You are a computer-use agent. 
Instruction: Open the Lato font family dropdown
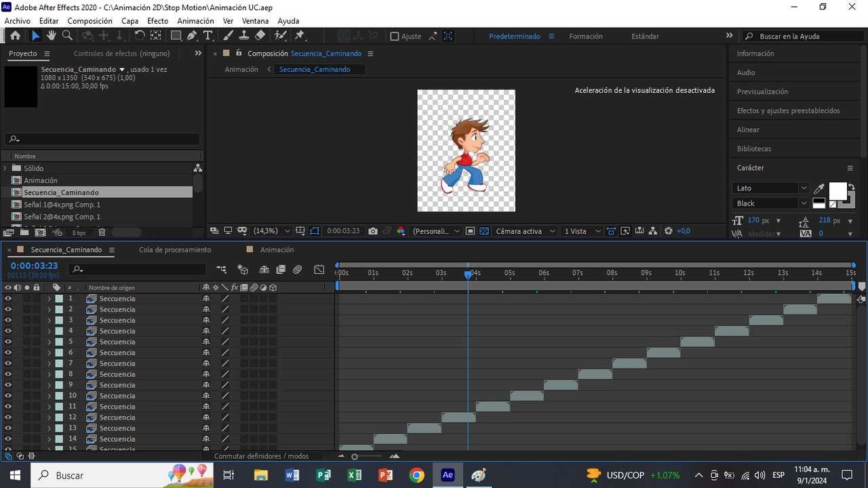point(772,188)
